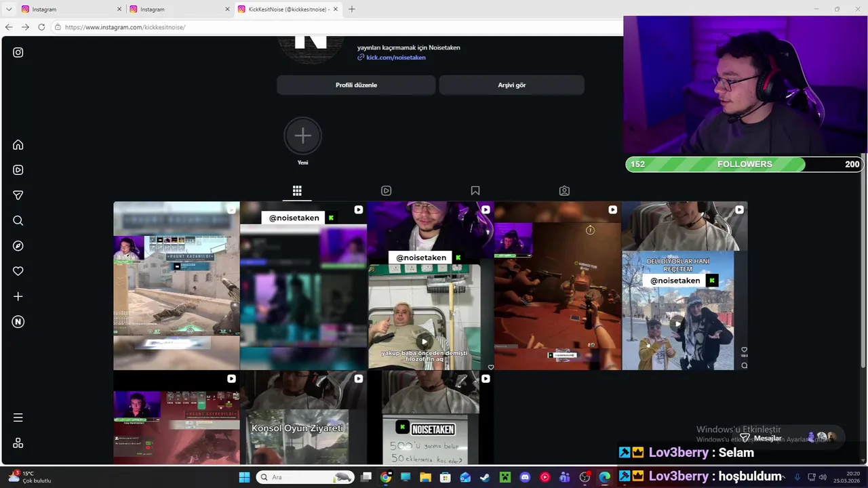Click the taskbar Ara search box
This screenshot has height=488, width=868.
[x=305, y=477]
